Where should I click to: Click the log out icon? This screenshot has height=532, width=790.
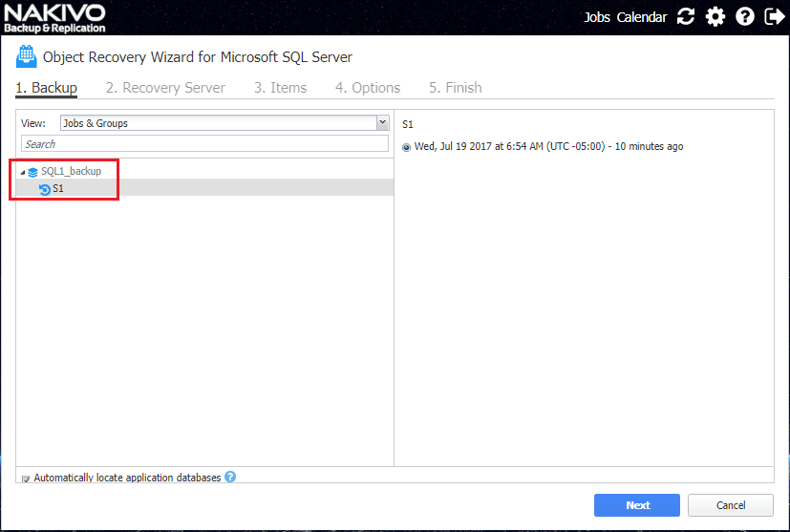(x=774, y=16)
